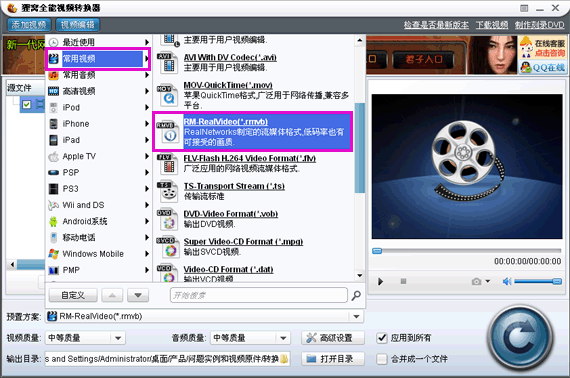This screenshot has width=570, height=378.
Task: Click the Windows Mobile flag icon
Action: 53,254
